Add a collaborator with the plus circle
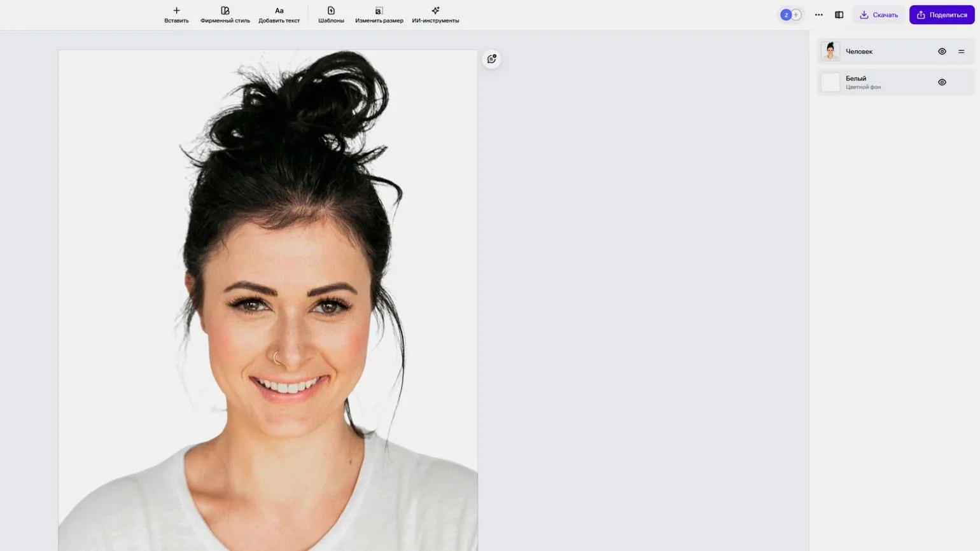 tap(796, 15)
